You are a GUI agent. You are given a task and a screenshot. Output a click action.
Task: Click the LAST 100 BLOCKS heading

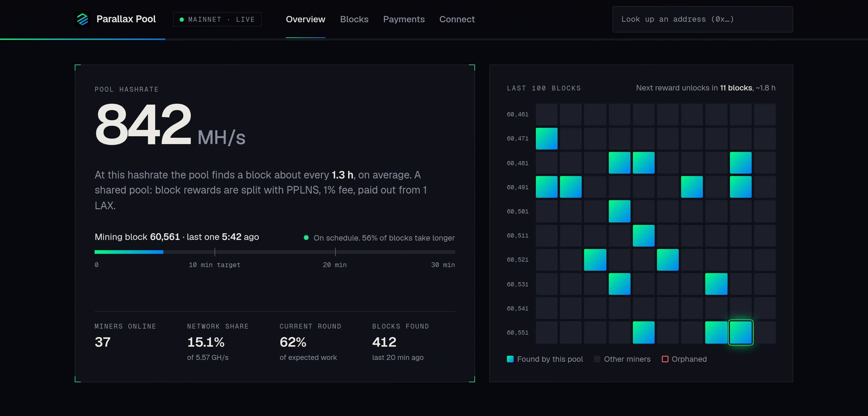click(544, 88)
